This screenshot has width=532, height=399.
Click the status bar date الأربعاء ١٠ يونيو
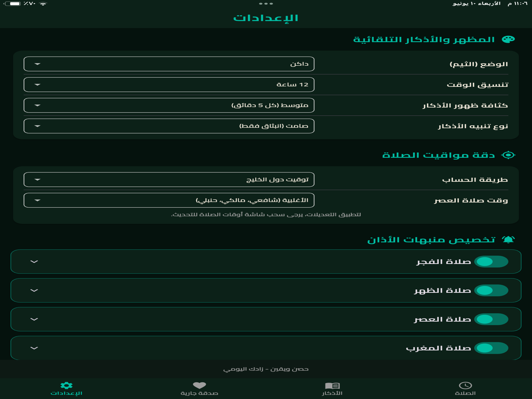point(477,4)
